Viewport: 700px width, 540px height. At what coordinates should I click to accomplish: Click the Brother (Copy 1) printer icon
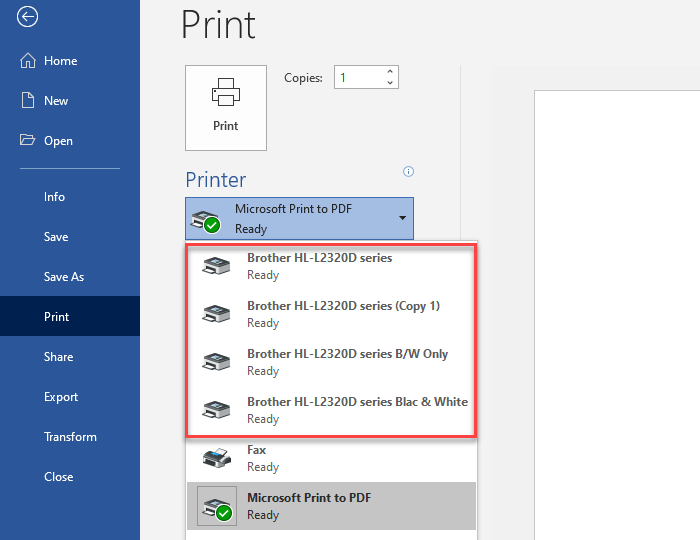216,314
